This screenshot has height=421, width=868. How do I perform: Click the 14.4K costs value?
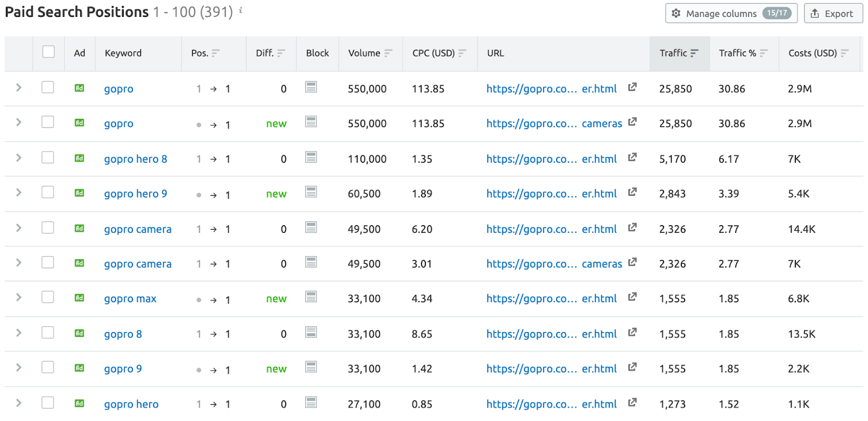(x=802, y=229)
